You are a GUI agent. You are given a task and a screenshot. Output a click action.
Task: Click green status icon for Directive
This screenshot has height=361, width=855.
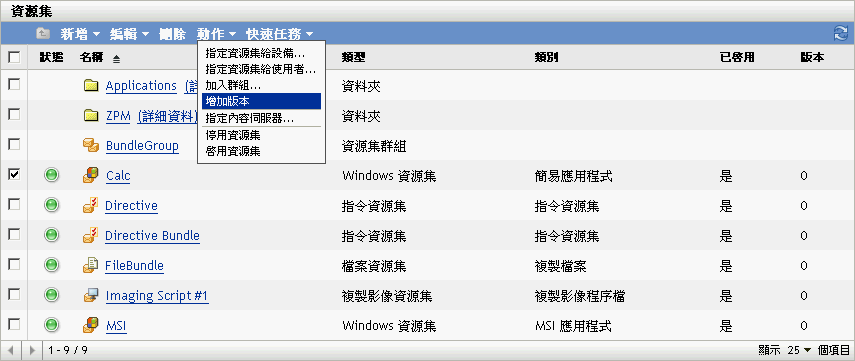(x=51, y=205)
